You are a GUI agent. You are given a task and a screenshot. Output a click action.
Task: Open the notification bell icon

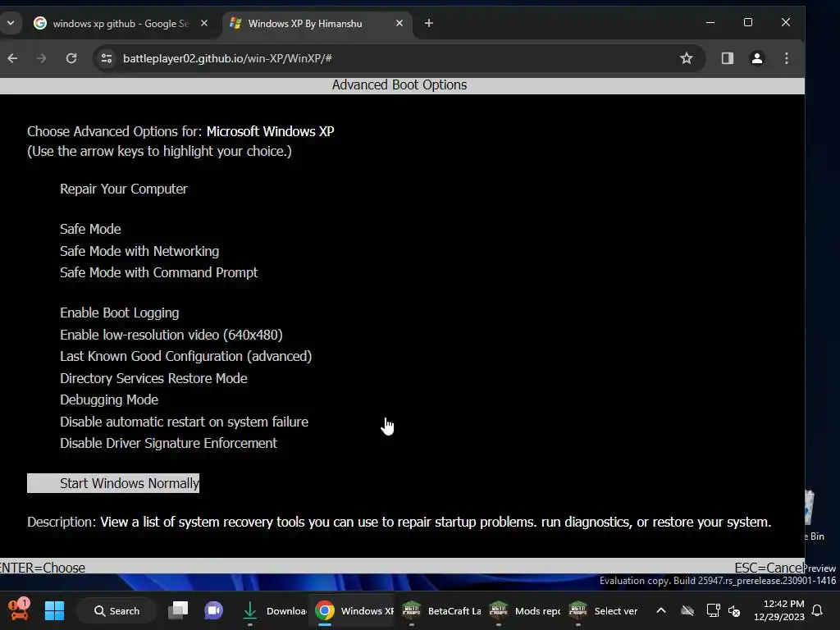point(818,610)
